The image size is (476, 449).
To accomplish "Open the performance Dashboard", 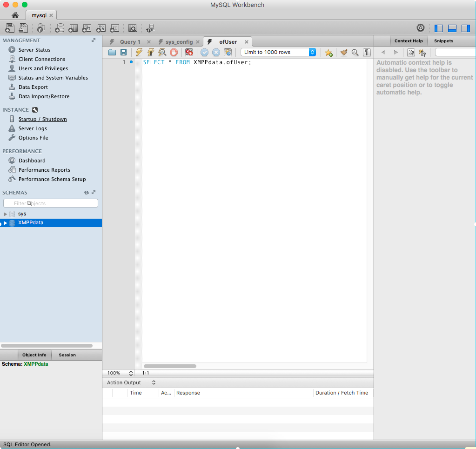I will point(32,161).
